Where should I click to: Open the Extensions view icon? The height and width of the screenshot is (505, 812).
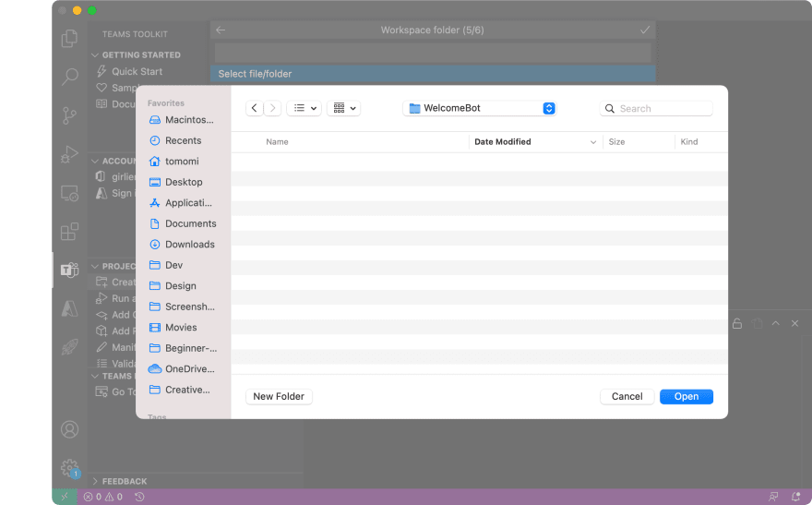click(69, 232)
